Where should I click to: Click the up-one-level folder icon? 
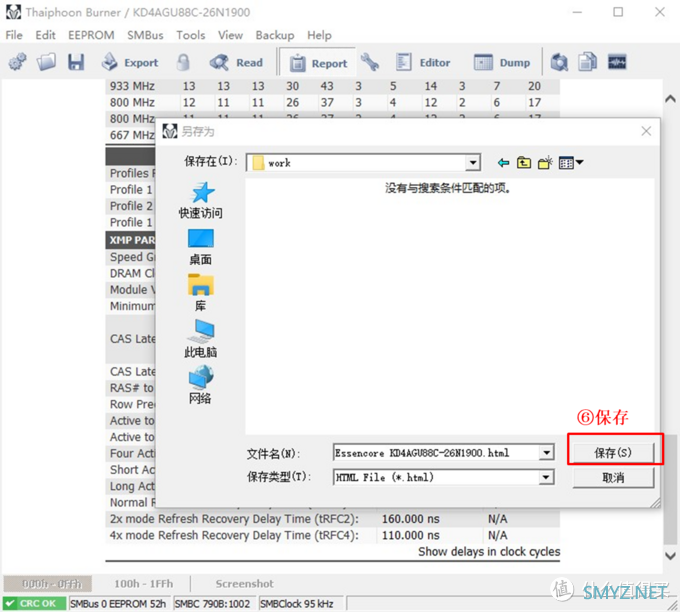click(x=524, y=163)
